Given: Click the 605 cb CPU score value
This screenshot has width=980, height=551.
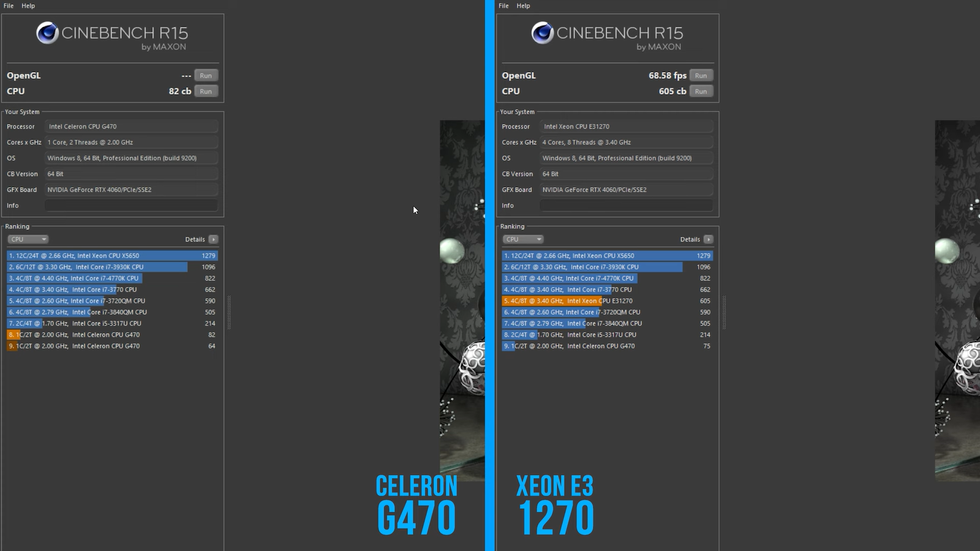Looking at the screenshot, I should [x=673, y=91].
